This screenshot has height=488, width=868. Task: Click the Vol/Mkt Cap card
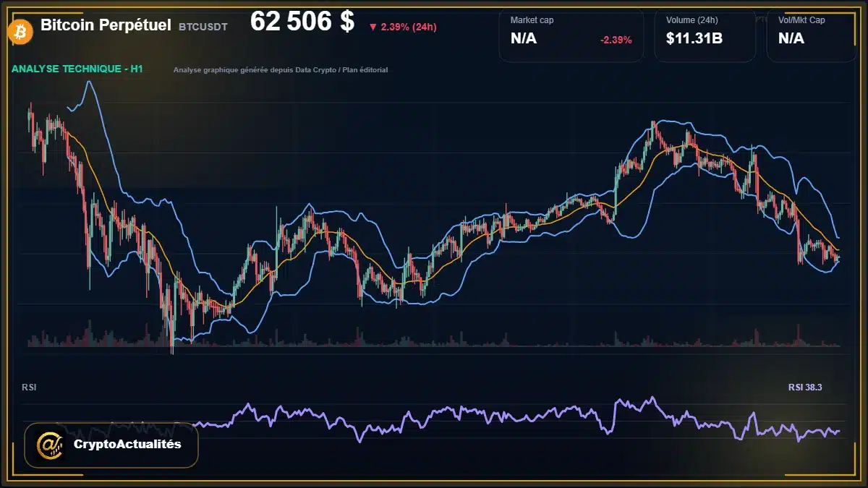click(812, 35)
